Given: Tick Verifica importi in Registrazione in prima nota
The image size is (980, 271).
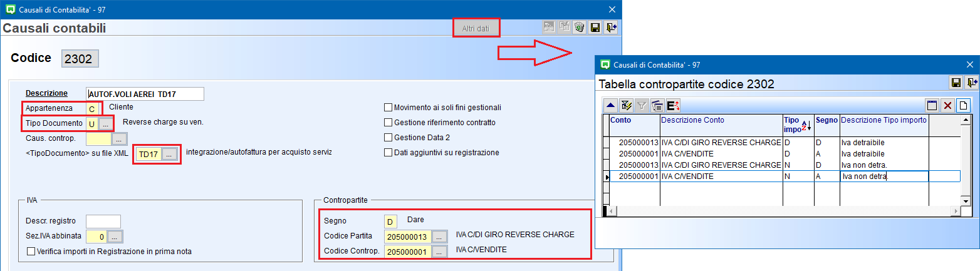Looking at the screenshot, I should coord(31,252).
